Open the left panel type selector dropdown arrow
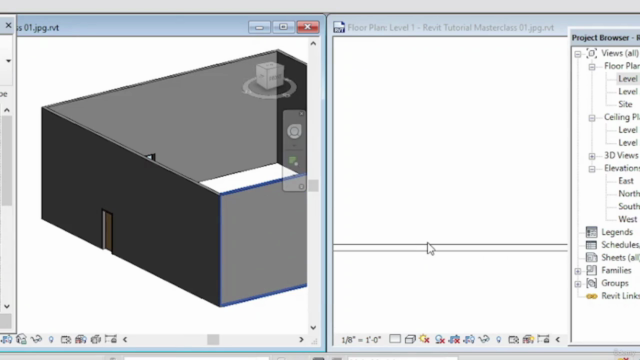The height and width of the screenshot is (360, 640). 8,61
